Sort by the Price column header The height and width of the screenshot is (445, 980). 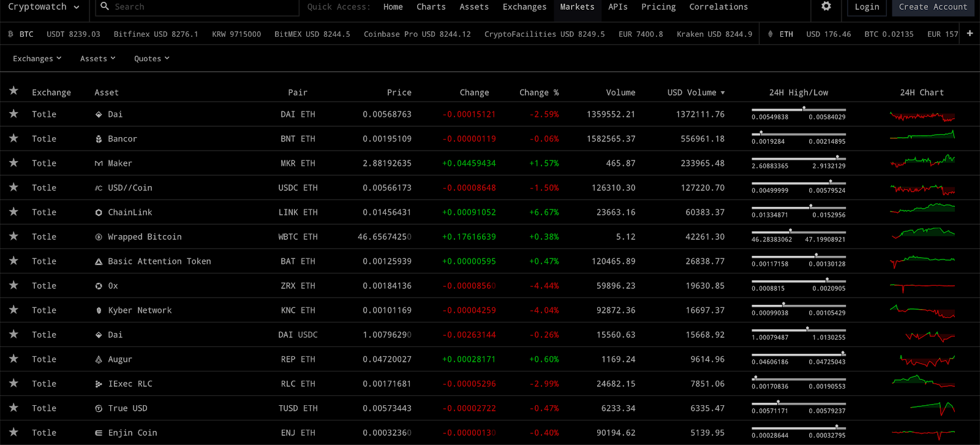(399, 92)
